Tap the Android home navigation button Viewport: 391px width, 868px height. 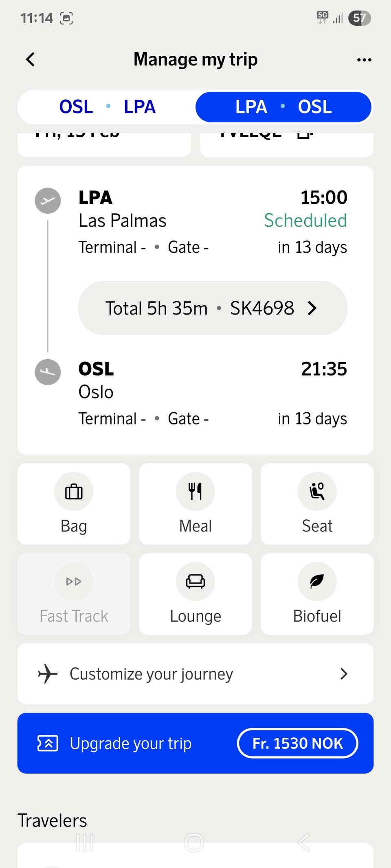click(x=194, y=842)
